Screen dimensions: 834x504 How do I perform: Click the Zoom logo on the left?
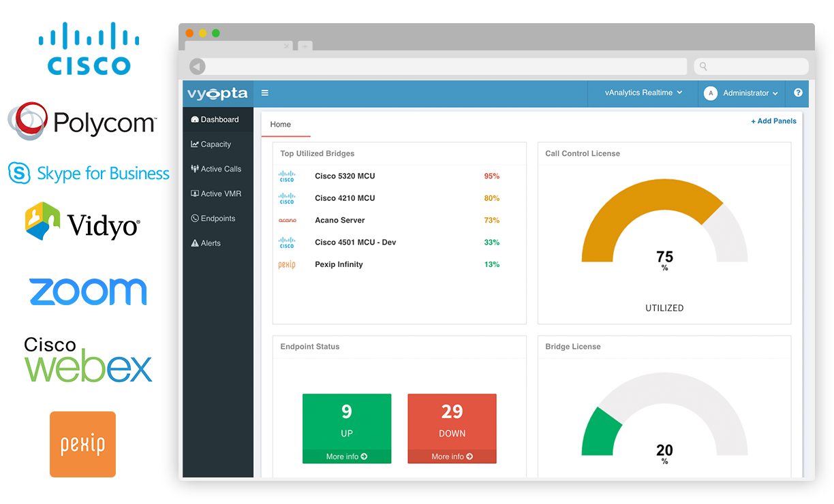pyautogui.click(x=88, y=292)
